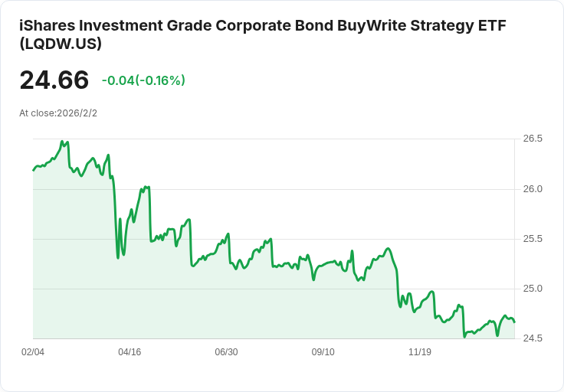Image resolution: width=564 pixels, height=392 pixels.
Task: Select the 04/16 date on x-axis
Action: tap(130, 352)
